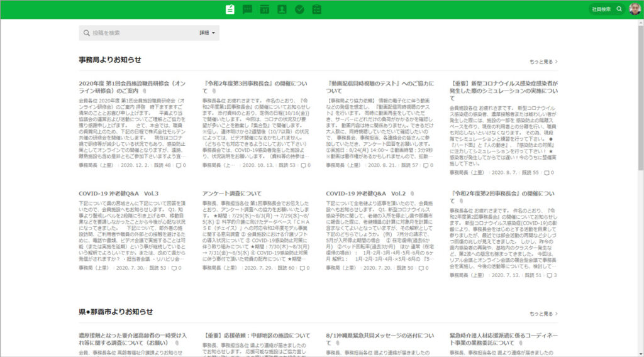Image resolution: width=644 pixels, height=357 pixels.
Task: Click the magnifier icon beside 社員検索
Action: click(619, 9)
